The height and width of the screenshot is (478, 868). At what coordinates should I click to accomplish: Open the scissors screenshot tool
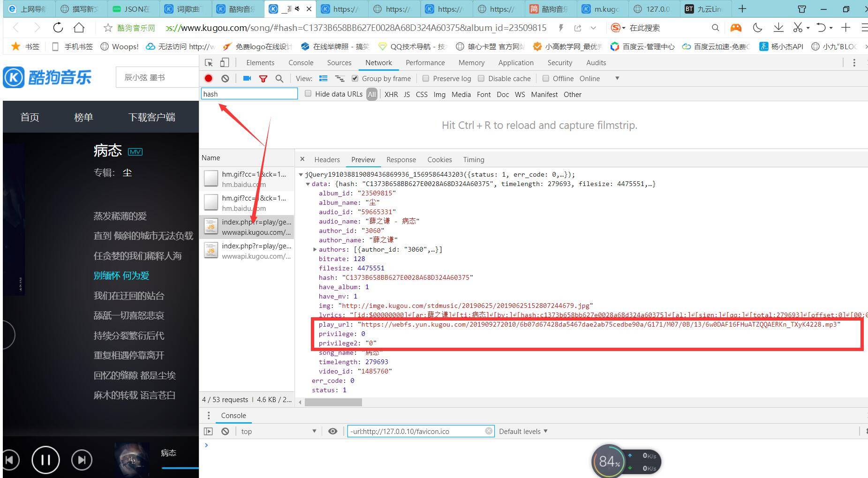click(798, 28)
